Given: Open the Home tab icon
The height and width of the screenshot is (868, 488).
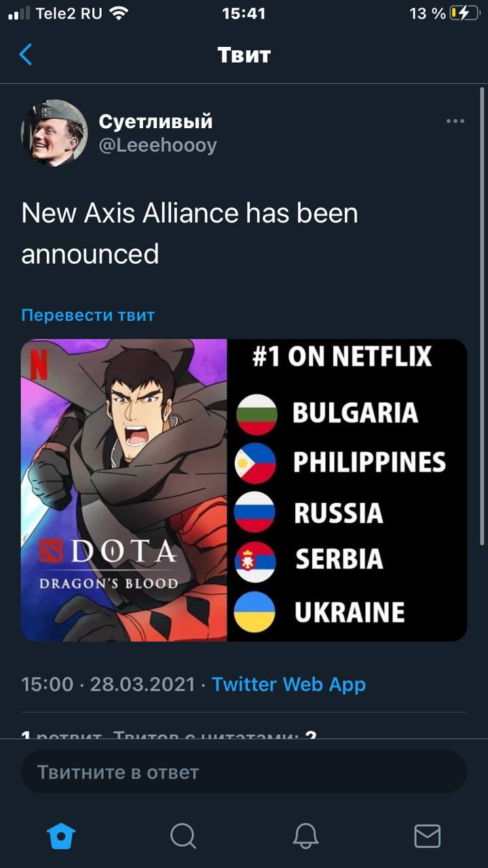Looking at the screenshot, I should (x=61, y=835).
